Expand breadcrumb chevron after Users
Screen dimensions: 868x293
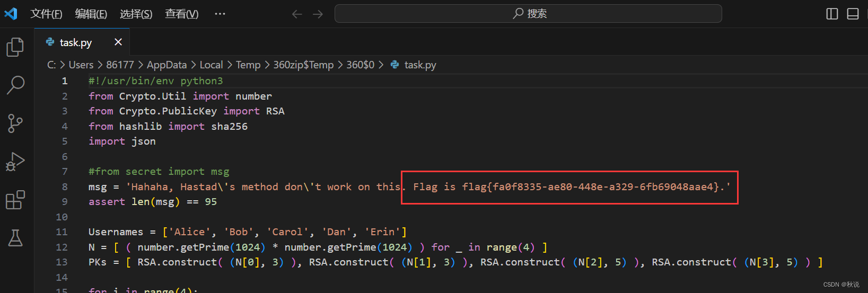100,65
